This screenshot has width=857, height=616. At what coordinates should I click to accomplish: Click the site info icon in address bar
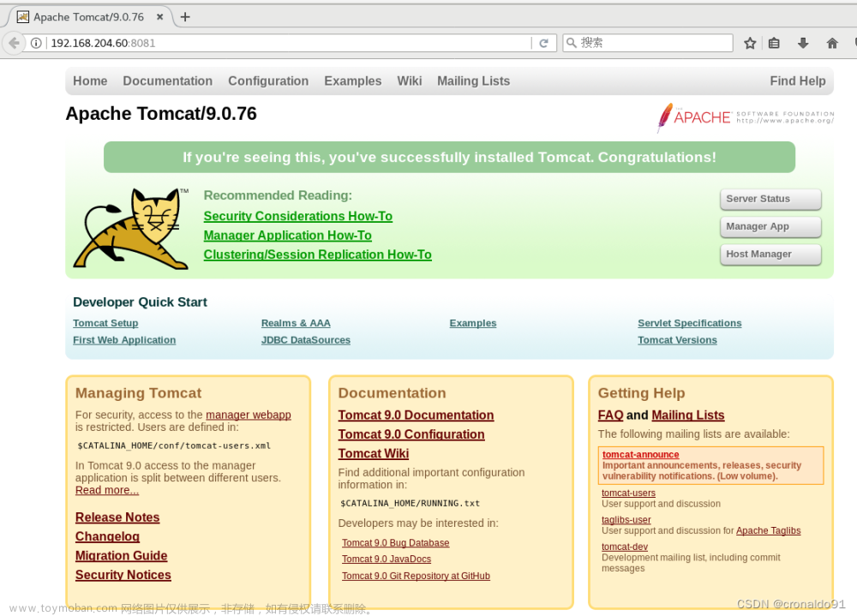[36, 43]
